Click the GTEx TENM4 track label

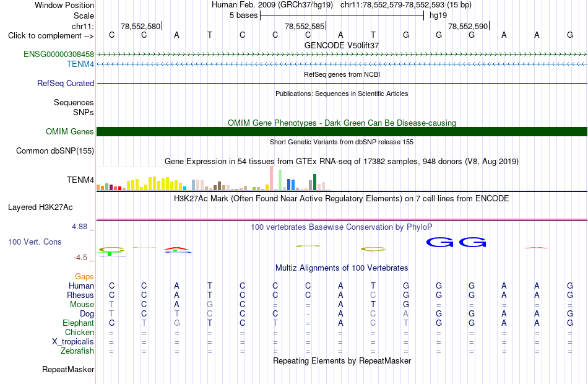pos(80,180)
